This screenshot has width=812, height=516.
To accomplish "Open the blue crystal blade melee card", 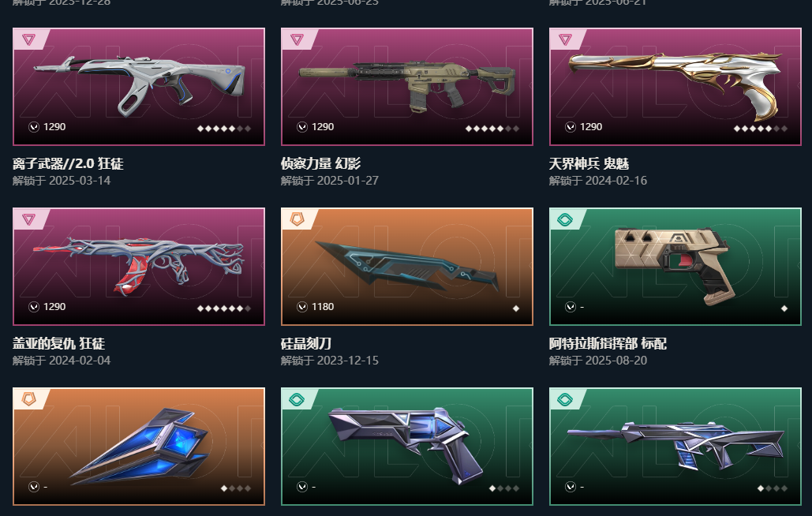I will [x=139, y=446].
